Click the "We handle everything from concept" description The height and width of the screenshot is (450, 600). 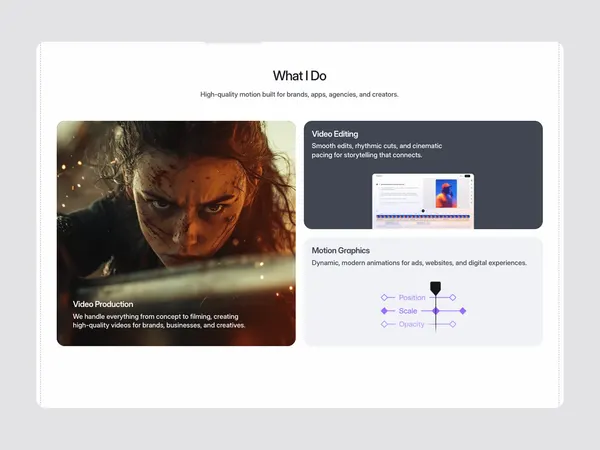[159, 321]
